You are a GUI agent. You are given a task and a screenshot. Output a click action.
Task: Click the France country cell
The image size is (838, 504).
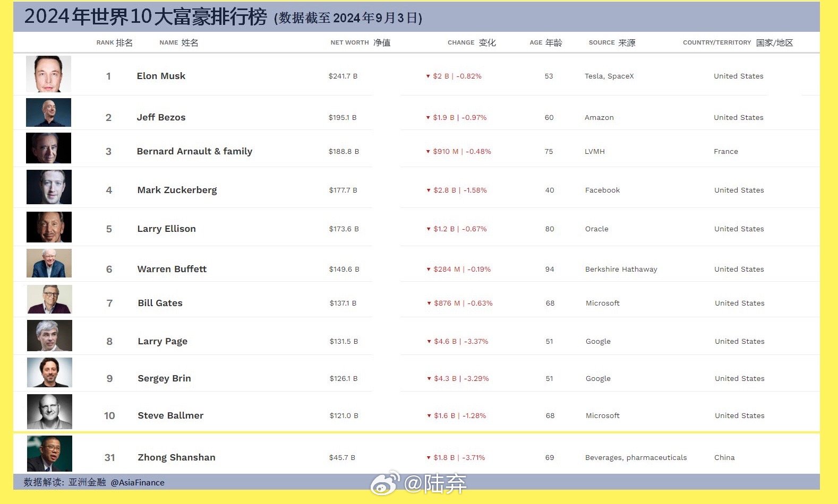[x=726, y=152]
